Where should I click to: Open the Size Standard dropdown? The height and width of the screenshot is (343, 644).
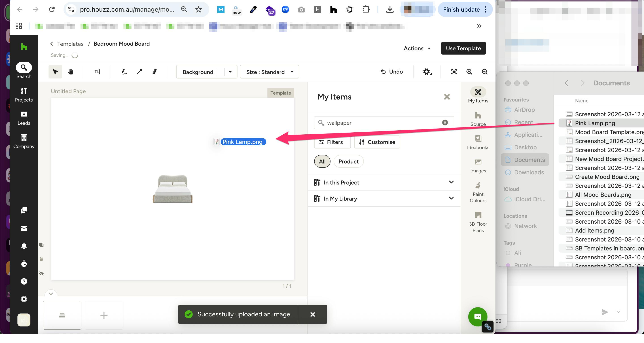point(269,72)
